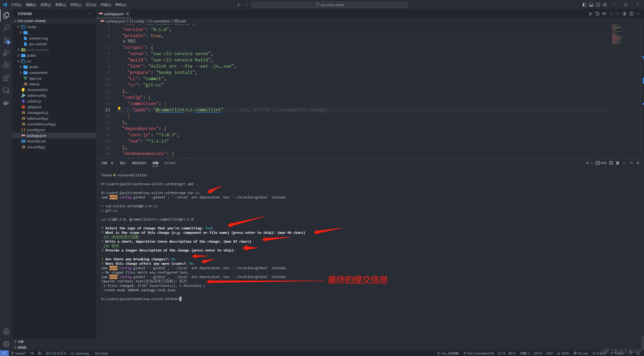Image resolution: width=644 pixels, height=356 pixels.
Task: Open Source Control view in activity bar
Action: pyautogui.click(x=6, y=40)
